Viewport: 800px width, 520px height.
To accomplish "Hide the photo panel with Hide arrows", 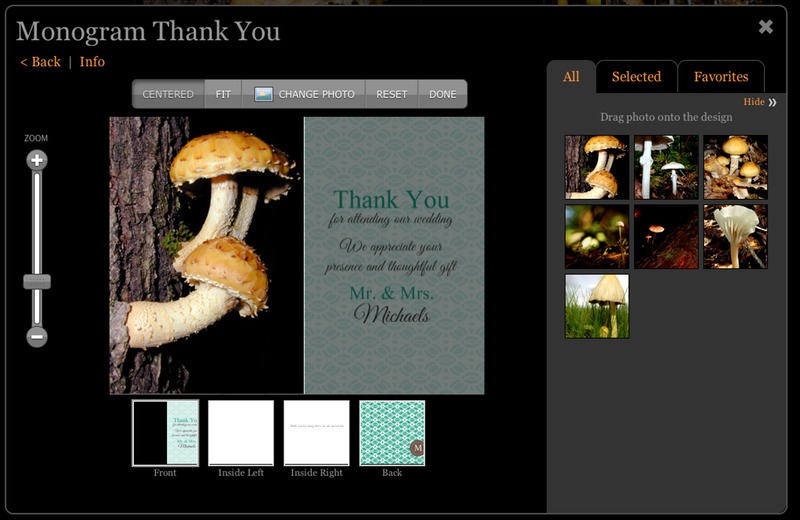I will [x=760, y=102].
